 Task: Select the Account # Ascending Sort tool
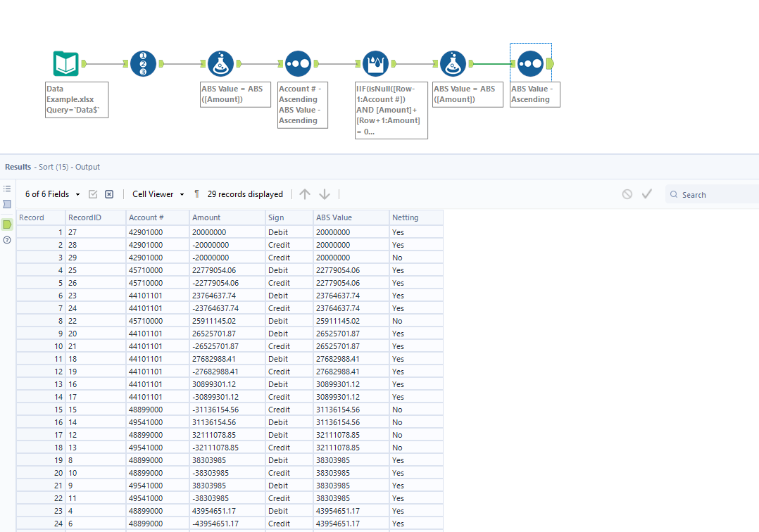coord(298,63)
